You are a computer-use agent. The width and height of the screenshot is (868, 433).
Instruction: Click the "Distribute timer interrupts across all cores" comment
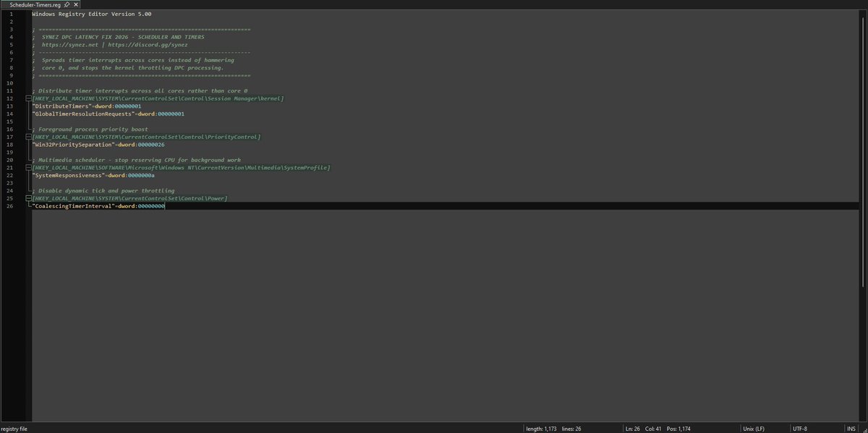pyautogui.click(x=140, y=90)
